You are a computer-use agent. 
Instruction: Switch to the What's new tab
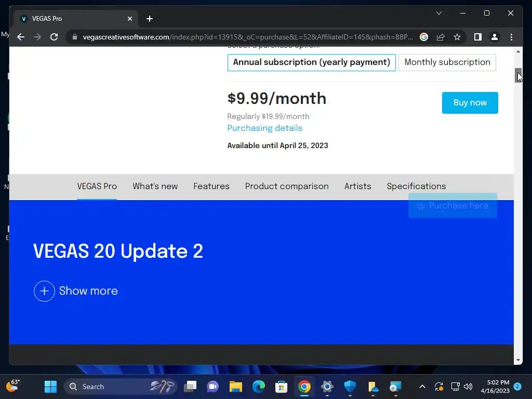(155, 187)
